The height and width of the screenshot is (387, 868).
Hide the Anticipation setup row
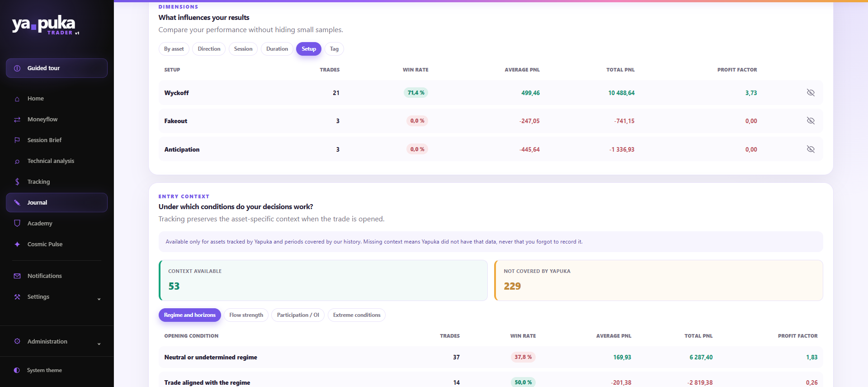(x=811, y=149)
